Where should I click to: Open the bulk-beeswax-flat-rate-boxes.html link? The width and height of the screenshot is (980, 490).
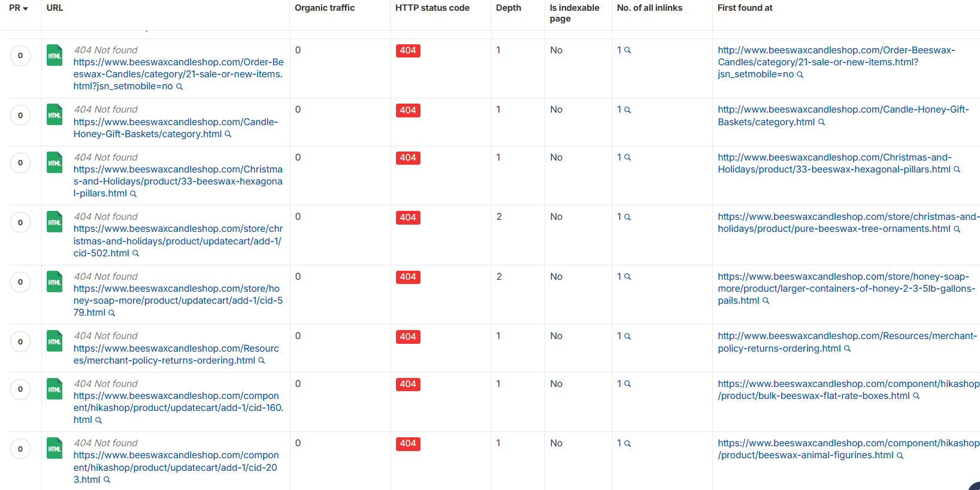(849, 390)
